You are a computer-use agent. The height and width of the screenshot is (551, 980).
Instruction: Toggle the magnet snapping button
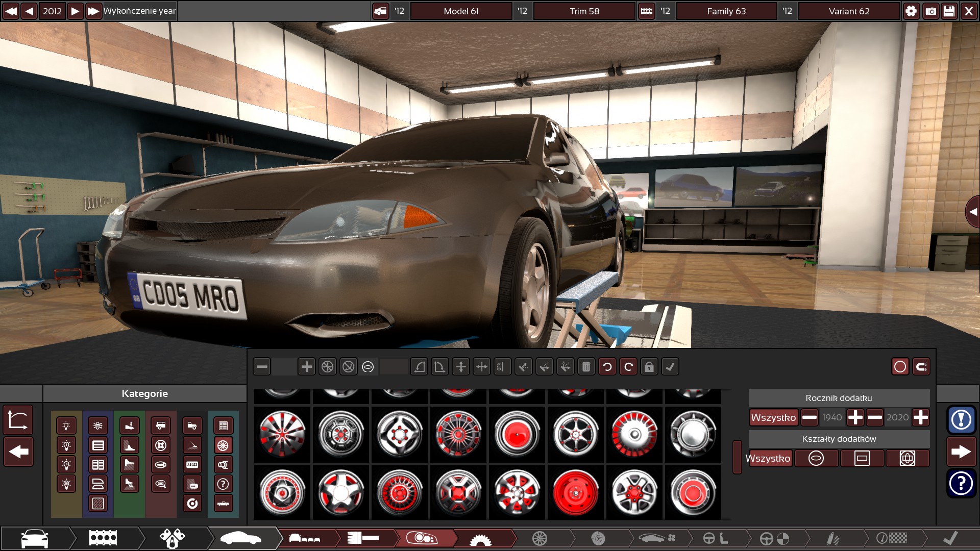coord(921,367)
